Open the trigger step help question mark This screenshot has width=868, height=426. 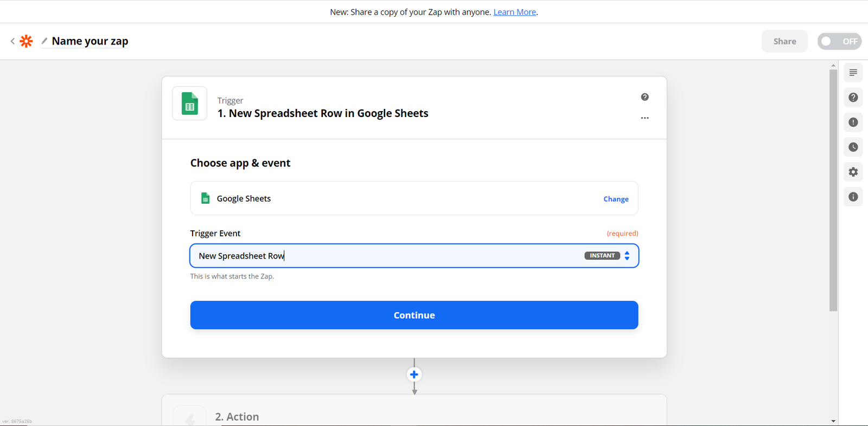point(644,97)
